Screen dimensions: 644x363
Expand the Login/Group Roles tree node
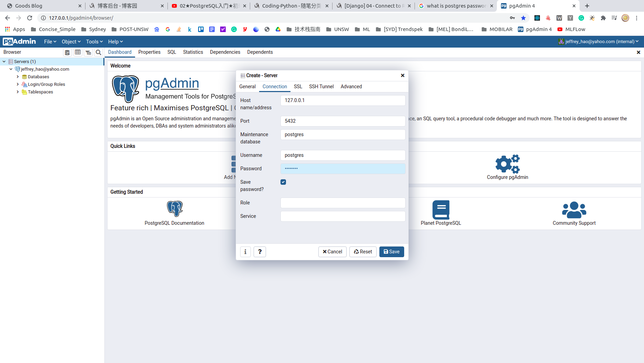coord(18,84)
